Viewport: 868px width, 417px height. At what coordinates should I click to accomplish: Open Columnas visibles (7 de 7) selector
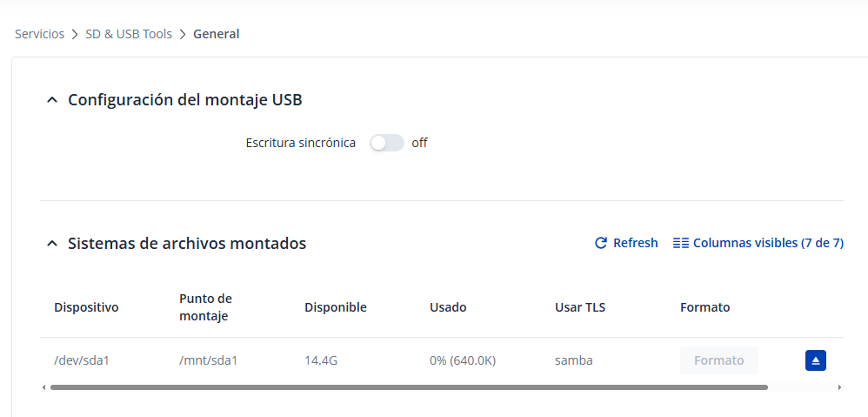767,244
